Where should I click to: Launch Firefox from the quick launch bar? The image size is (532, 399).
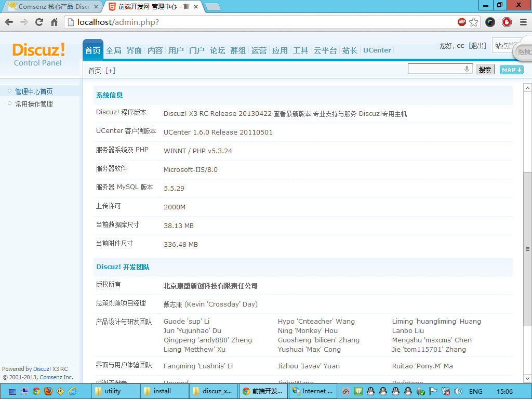tap(48, 391)
